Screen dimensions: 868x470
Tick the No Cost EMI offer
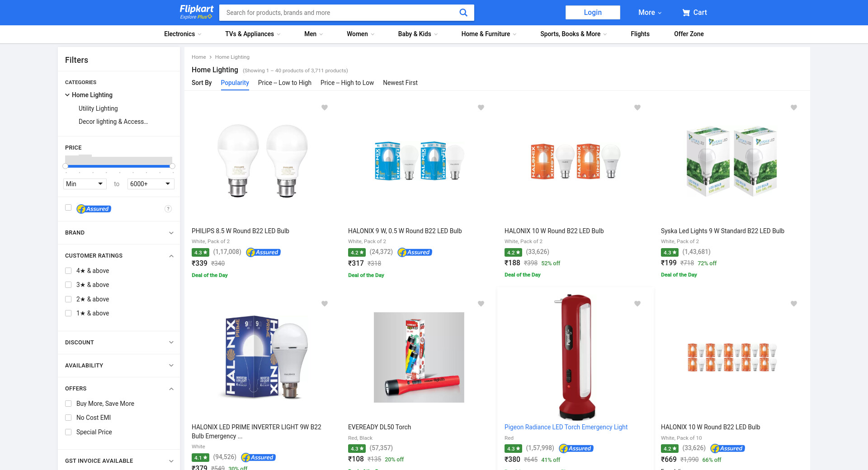[x=68, y=418]
